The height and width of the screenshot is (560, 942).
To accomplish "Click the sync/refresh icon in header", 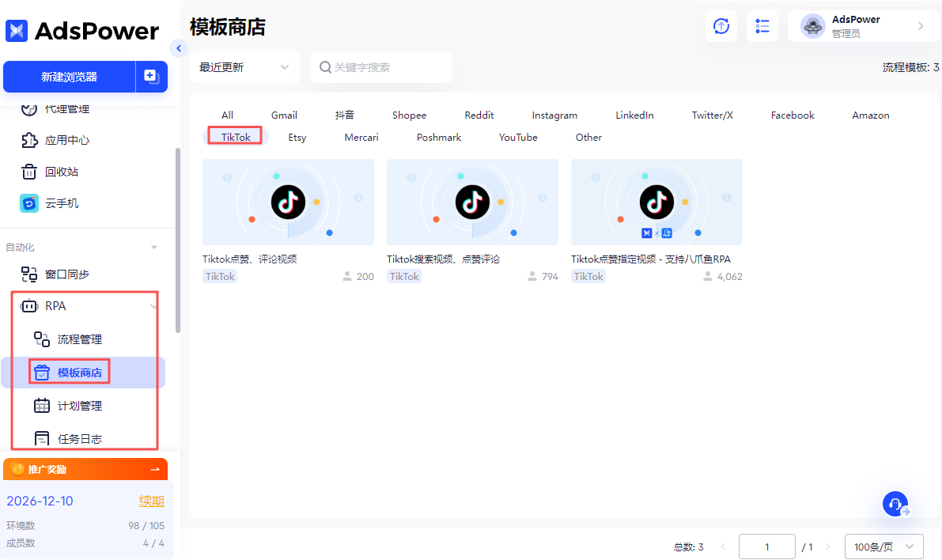I will (721, 26).
